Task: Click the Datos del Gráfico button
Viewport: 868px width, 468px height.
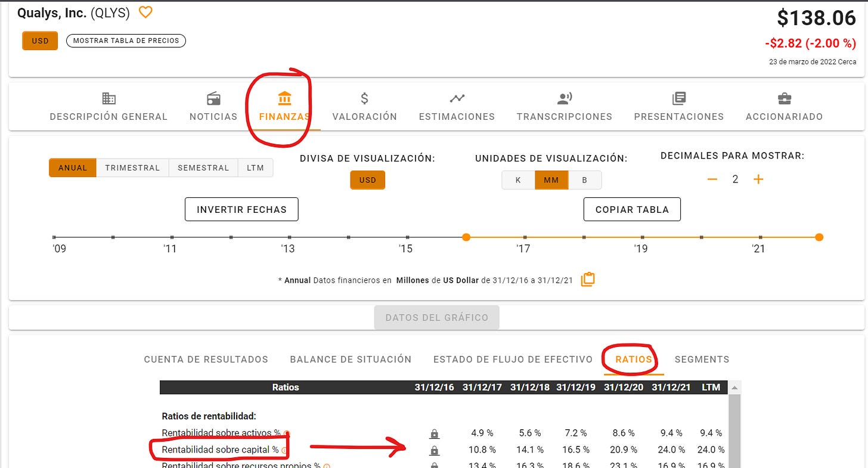Action: click(x=437, y=318)
